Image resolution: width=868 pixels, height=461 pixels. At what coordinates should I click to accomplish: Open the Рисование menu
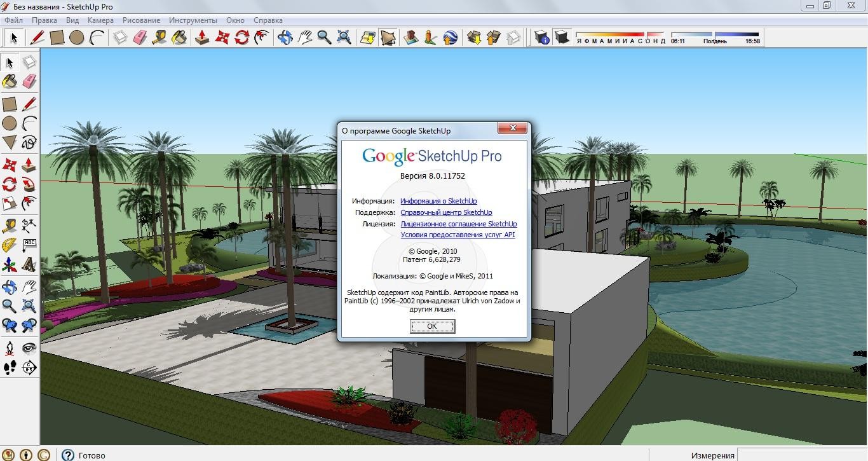[141, 20]
